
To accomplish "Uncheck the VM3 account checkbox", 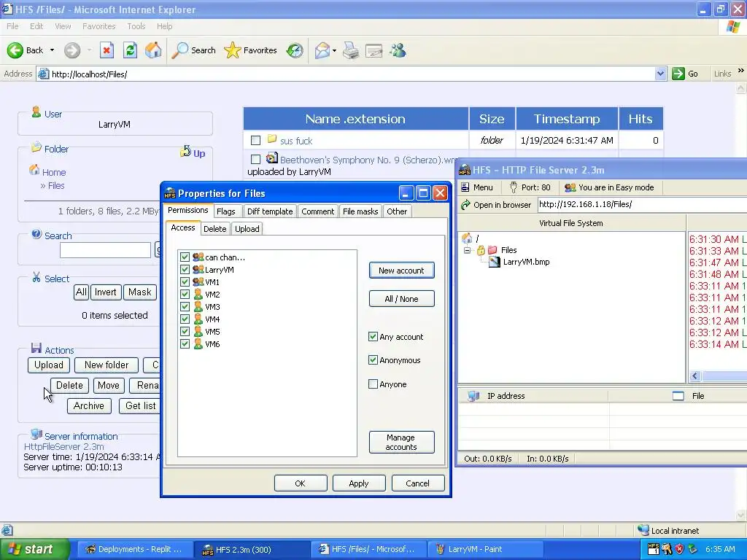I will point(185,307).
